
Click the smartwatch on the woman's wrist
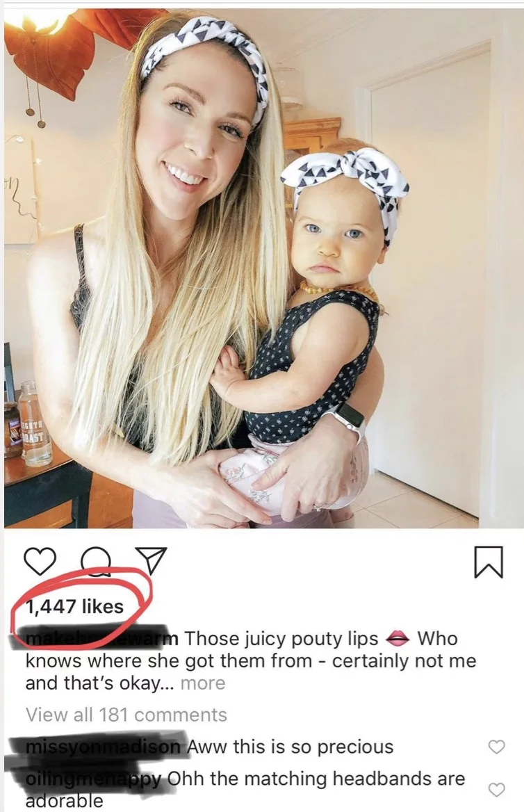pyautogui.click(x=346, y=420)
